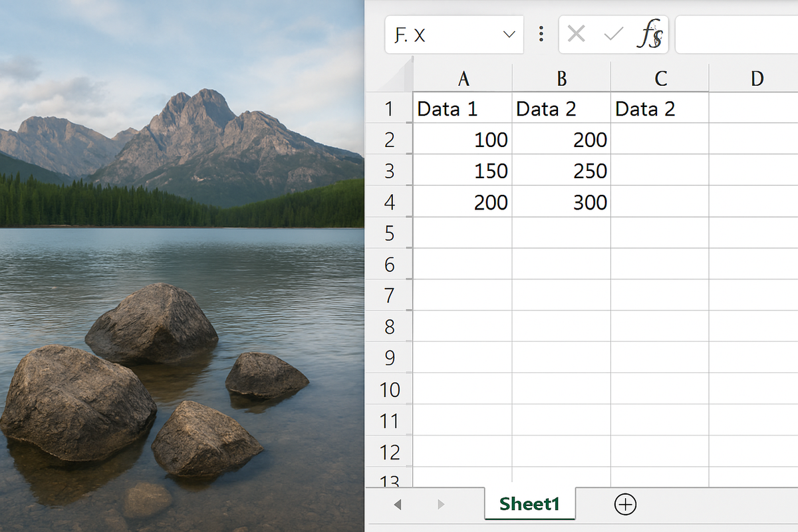Click cell B1 containing Data 2
The image size is (798, 532).
(561, 108)
